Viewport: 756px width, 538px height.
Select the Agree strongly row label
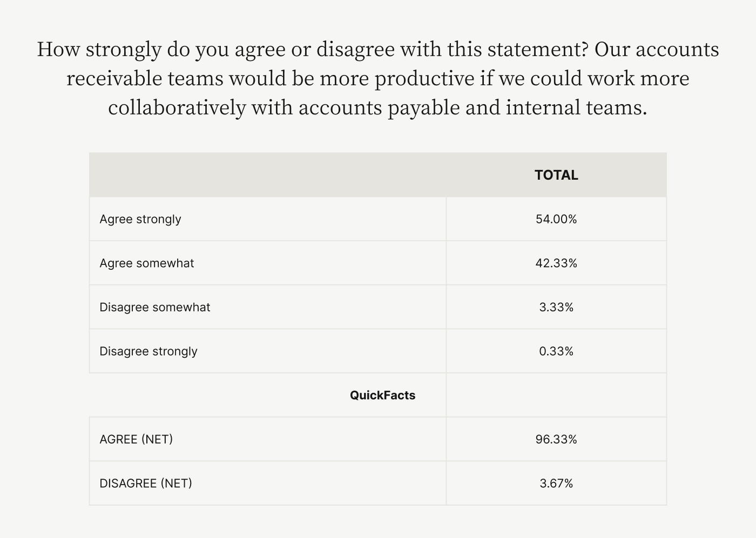pos(140,219)
